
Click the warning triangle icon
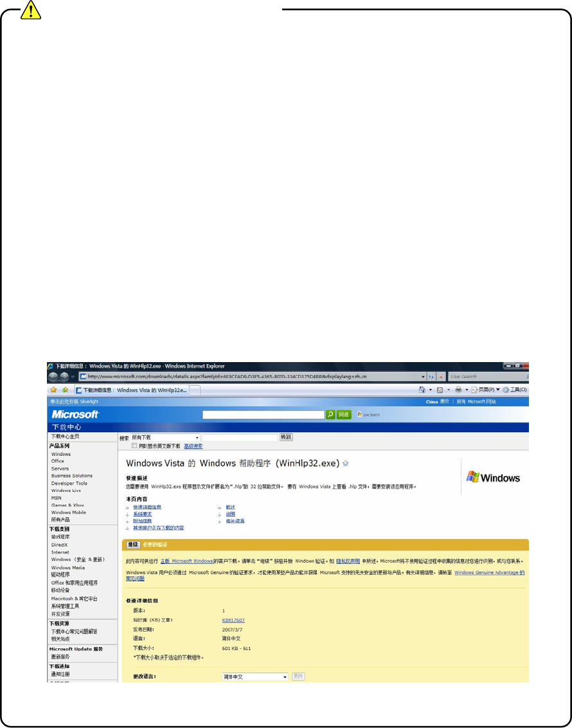[x=31, y=10]
